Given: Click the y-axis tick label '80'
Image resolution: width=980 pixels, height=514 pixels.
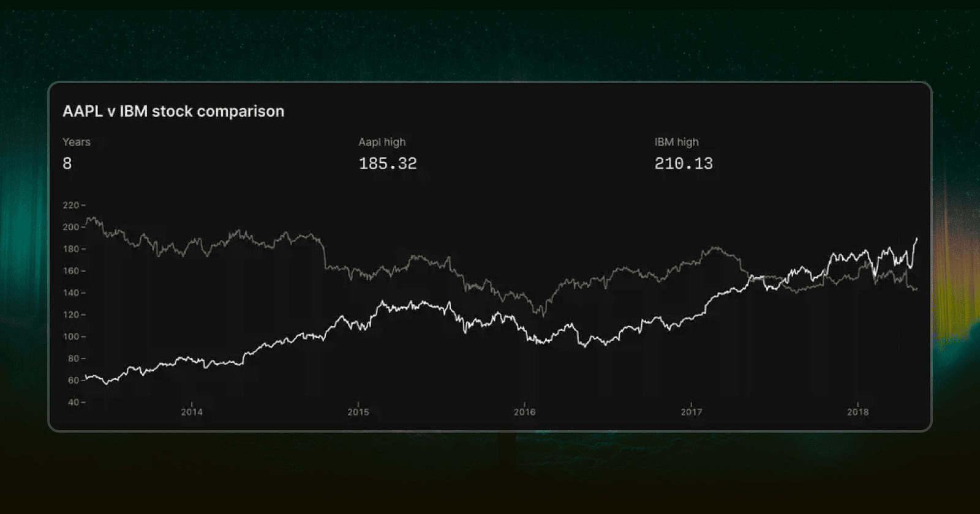Looking at the screenshot, I should pos(73,359).
